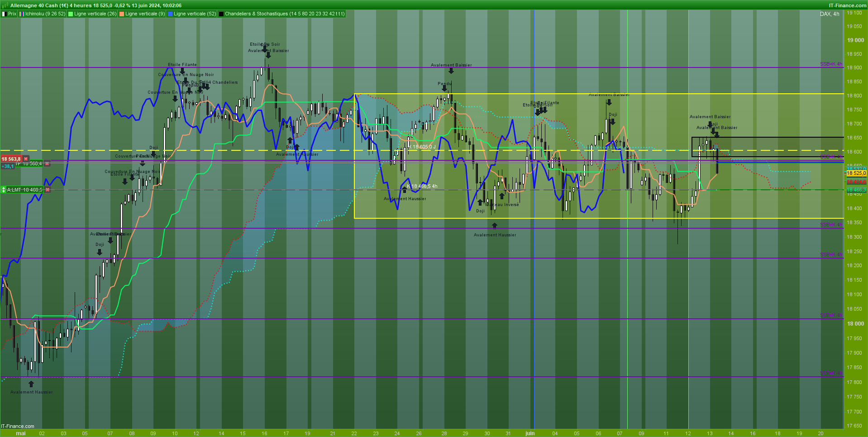This screenshot has height=437, width=868.
Task: Click the green swatch of Ligne verticale (26)
Action: click(71, 14)
